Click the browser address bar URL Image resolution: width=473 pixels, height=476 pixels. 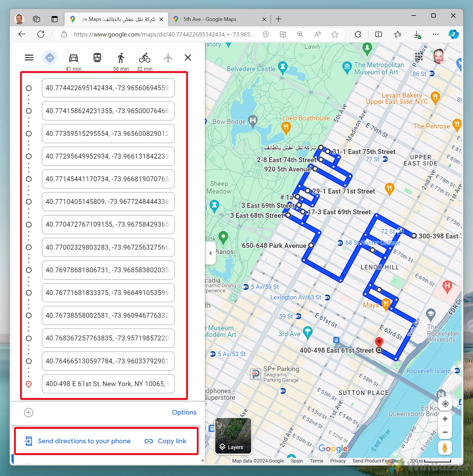pyautogui.click(x=164, y=34)
